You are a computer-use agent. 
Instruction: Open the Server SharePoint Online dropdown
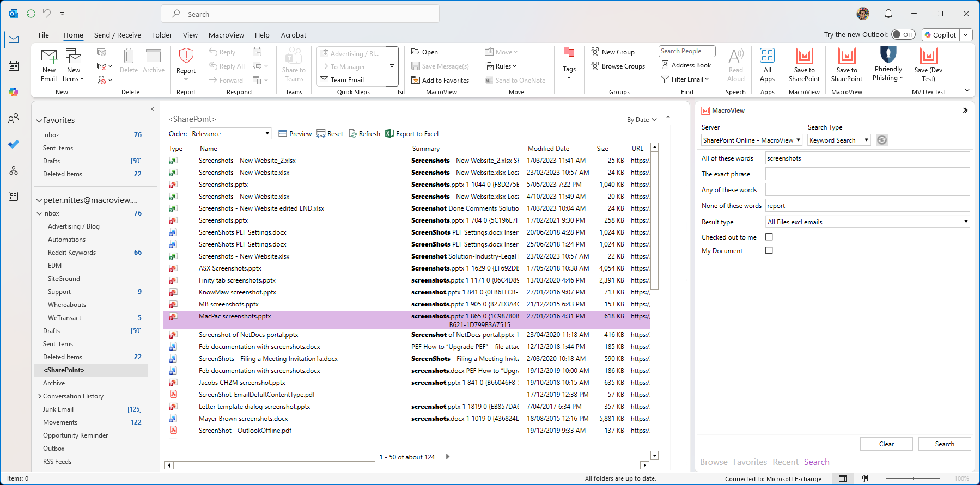point(752,140)
